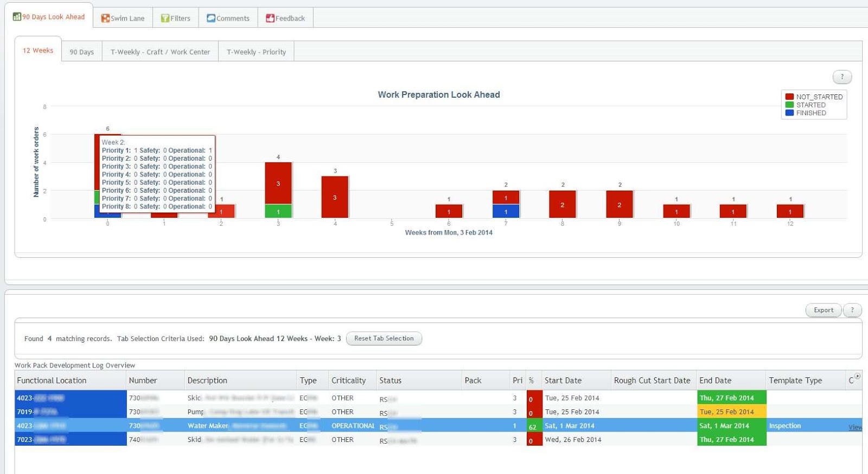Open T-Weekly - Priority tab
Image resolution: width=868 pixels, height=474 pixels.
[x=256, y=52]
